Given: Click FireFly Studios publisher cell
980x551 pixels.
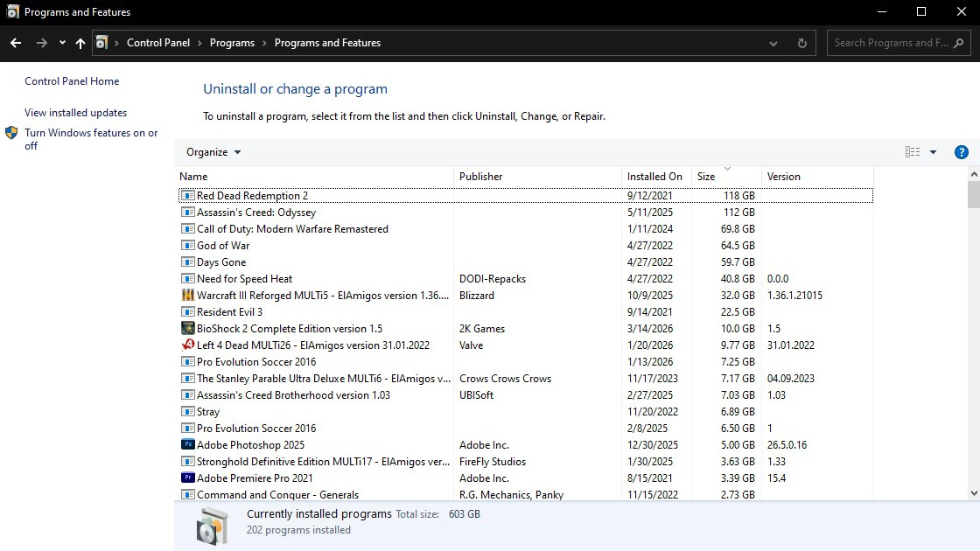Looking at the screenshot, I should pyautogui.click(x=493, y=461).
